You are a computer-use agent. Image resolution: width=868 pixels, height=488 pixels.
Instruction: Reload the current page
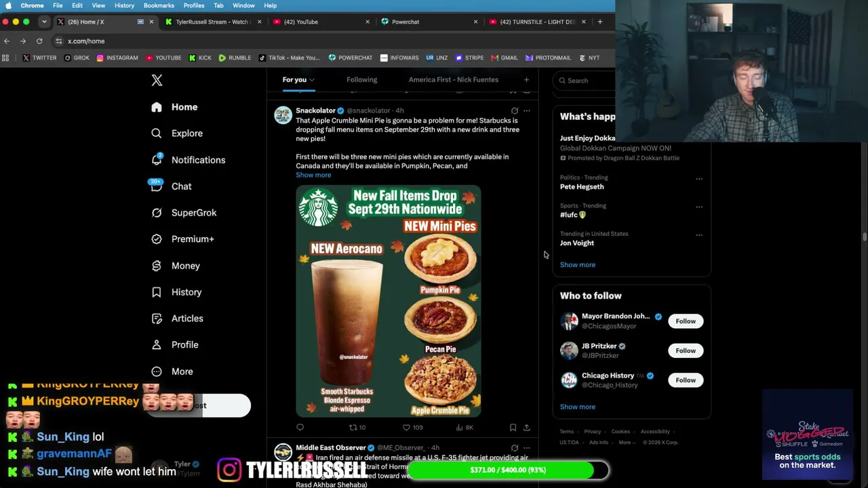point(39,41)
